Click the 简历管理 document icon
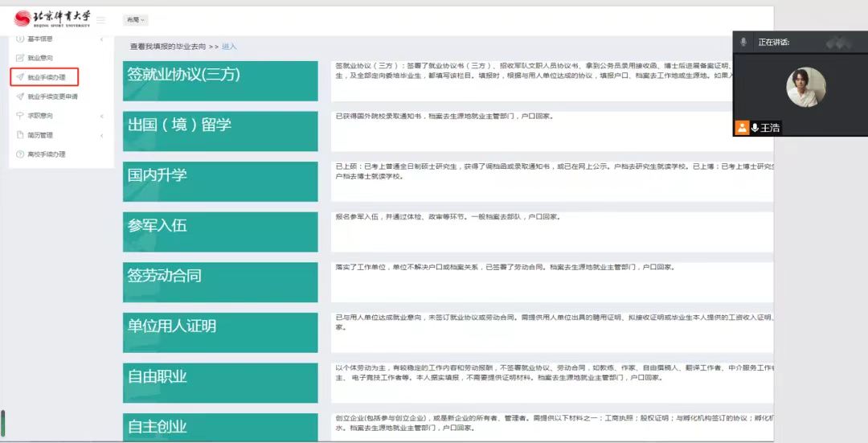This screenshot has width=868, height=443. [x=20, y=135]
